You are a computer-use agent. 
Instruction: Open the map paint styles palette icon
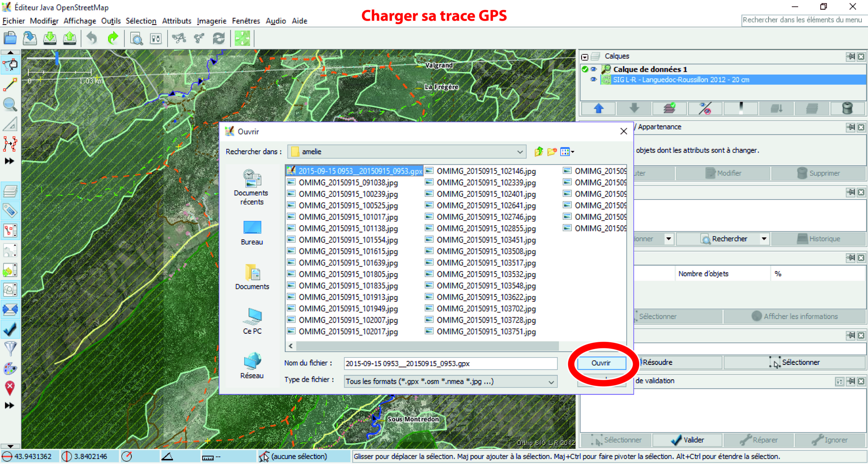pyautogui.click(x=10, y=368)
